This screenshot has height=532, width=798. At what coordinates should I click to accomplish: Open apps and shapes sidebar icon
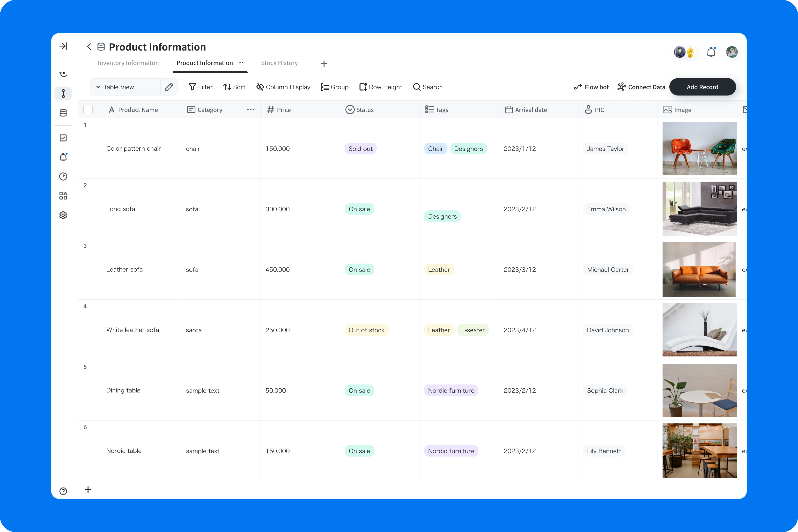tap(63, 196)
